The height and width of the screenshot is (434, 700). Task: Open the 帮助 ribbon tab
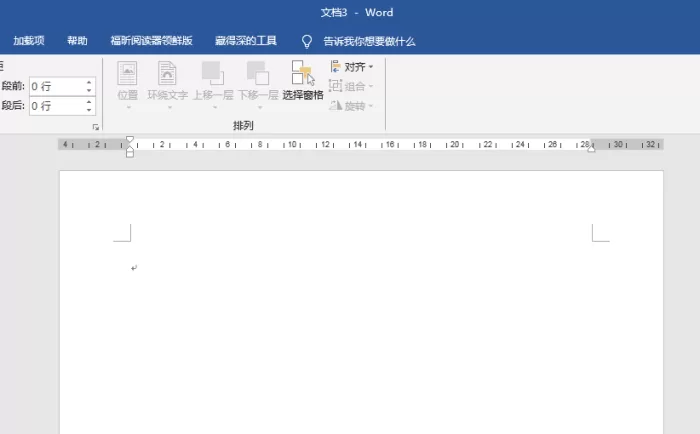tap(77, 41)
